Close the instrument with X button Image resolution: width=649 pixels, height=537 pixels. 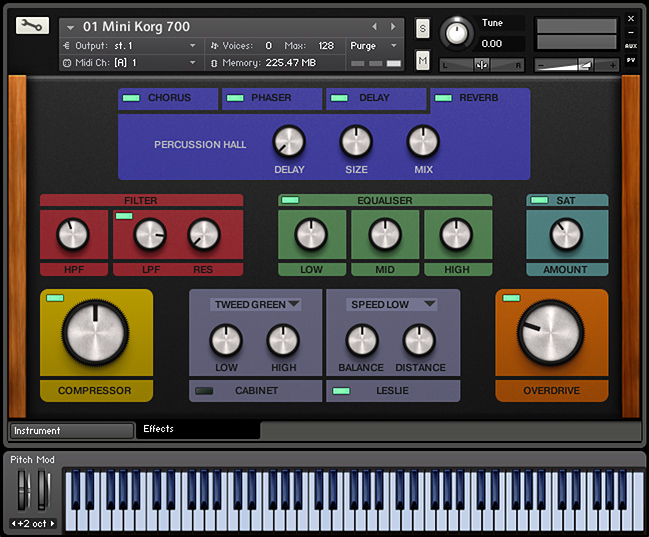coord(631,18)
